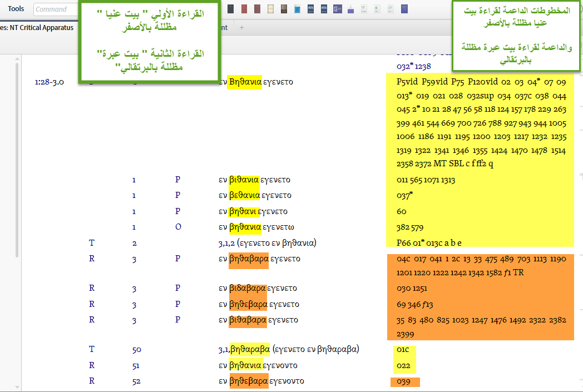Open the shortcut with green ring icon
The width and height of the screenshot is (583, 392).
point(391,9)
